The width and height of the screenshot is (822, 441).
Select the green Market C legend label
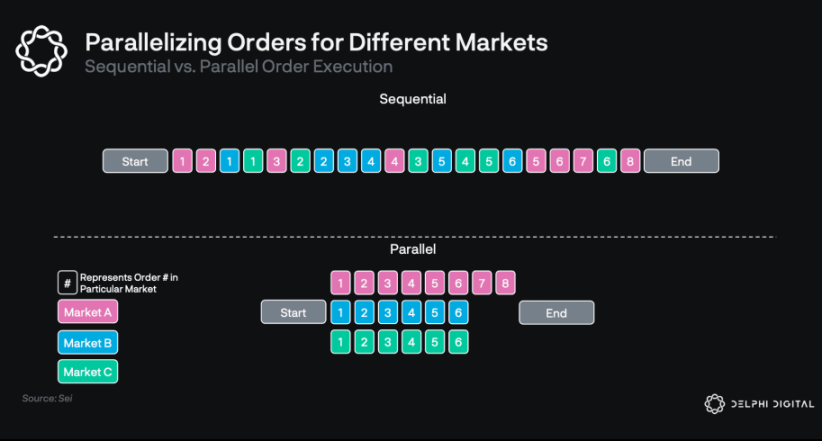point(88,372)
